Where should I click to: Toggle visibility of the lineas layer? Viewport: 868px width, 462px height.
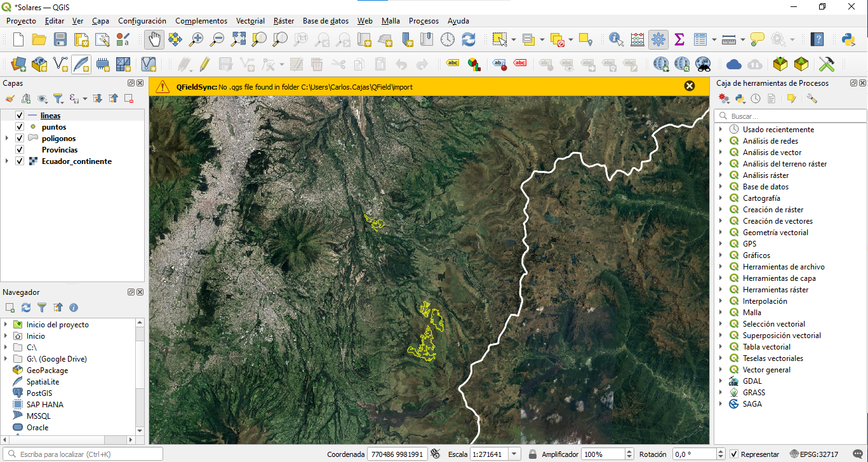[x=19, y=116]
